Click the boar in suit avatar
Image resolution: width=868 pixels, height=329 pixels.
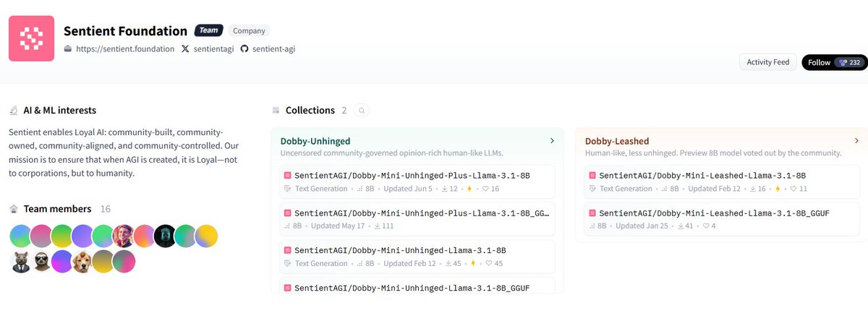click(x=22, y=262)
